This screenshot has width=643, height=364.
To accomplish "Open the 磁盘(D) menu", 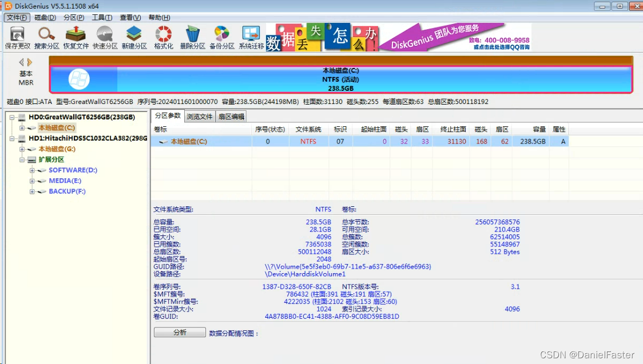I will click(45, 17).
